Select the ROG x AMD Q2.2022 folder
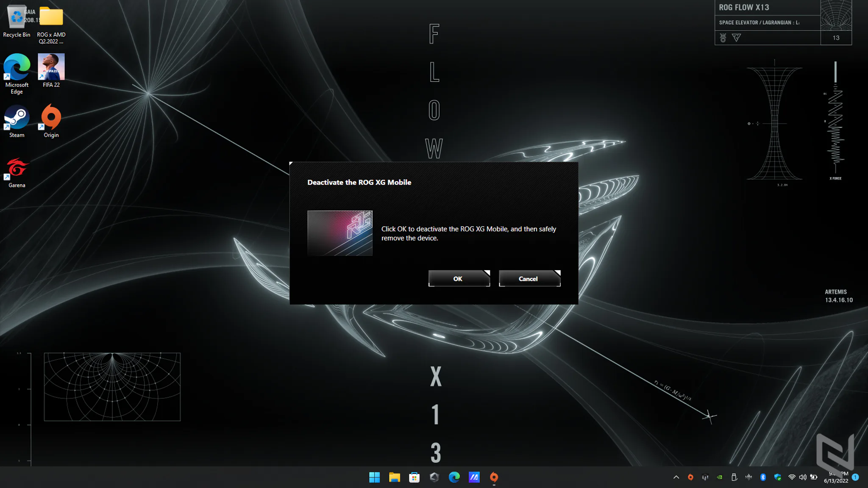The width and height of the screenshot is (868, 488). tap(51, 25)
